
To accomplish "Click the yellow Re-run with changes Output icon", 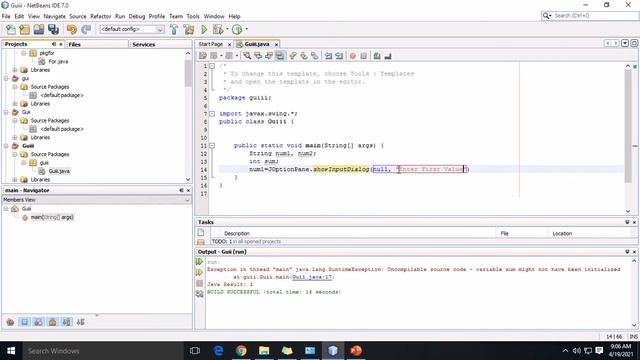I will click(x=200, y=272).
